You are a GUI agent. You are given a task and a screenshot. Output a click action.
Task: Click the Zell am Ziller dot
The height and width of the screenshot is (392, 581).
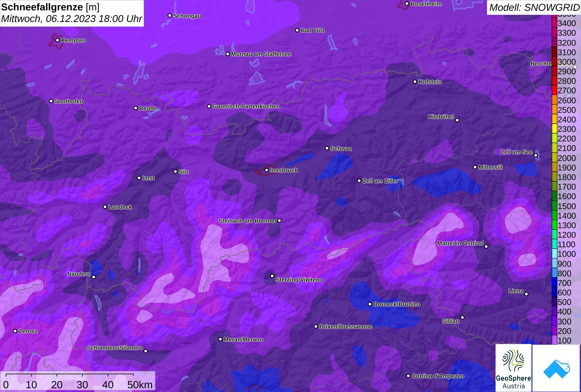click(359, 181)
